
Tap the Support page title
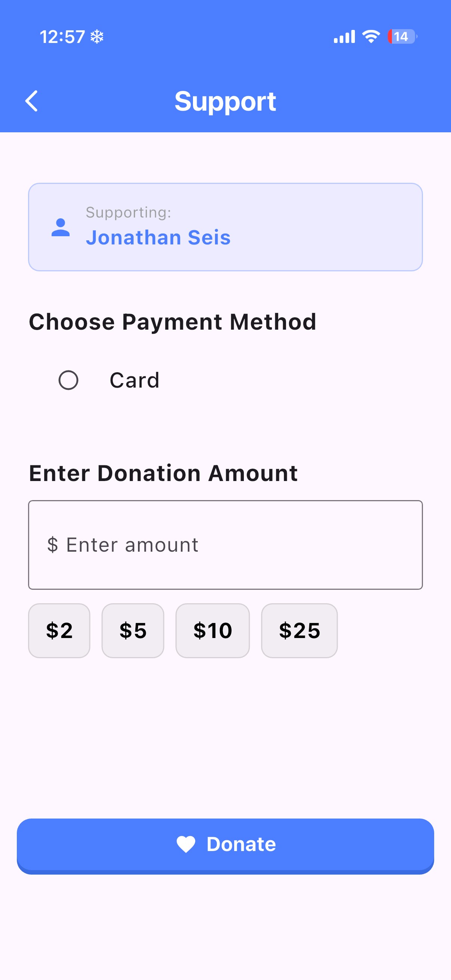click(225, 101)
